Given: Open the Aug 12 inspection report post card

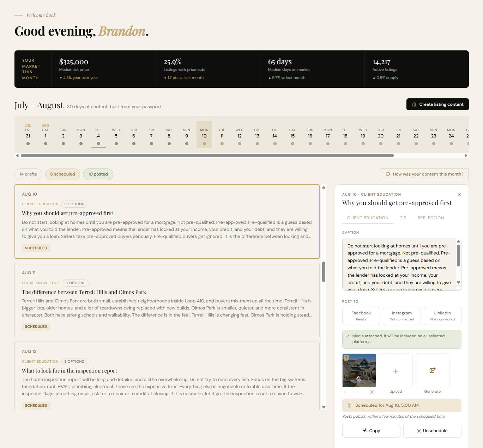Looking at the screenshot, I should (167, 376).
